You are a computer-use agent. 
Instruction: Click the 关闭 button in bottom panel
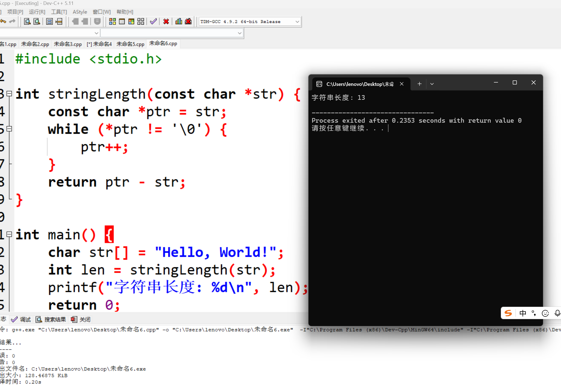pyautogui.click(x=81, y=319)
